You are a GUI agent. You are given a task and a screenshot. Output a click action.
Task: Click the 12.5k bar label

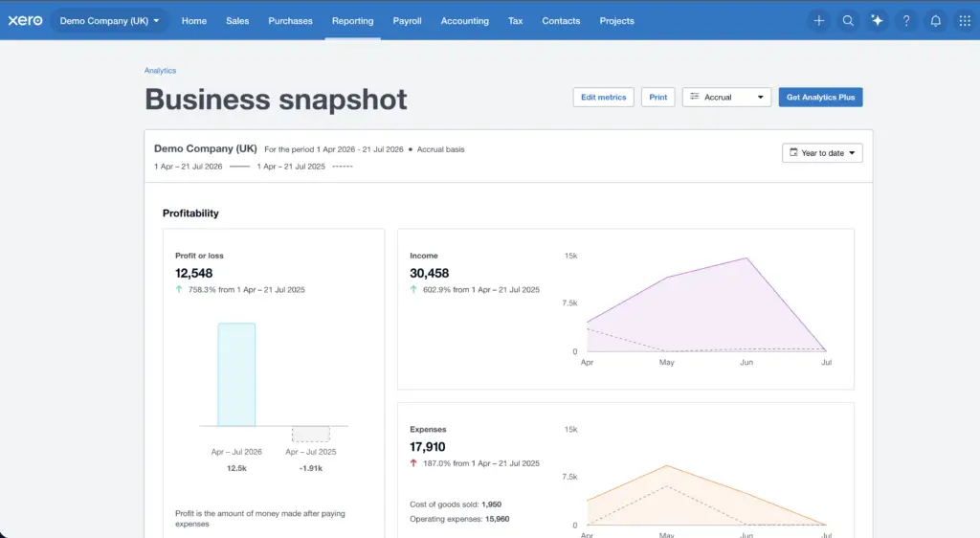tap(236, 468)
